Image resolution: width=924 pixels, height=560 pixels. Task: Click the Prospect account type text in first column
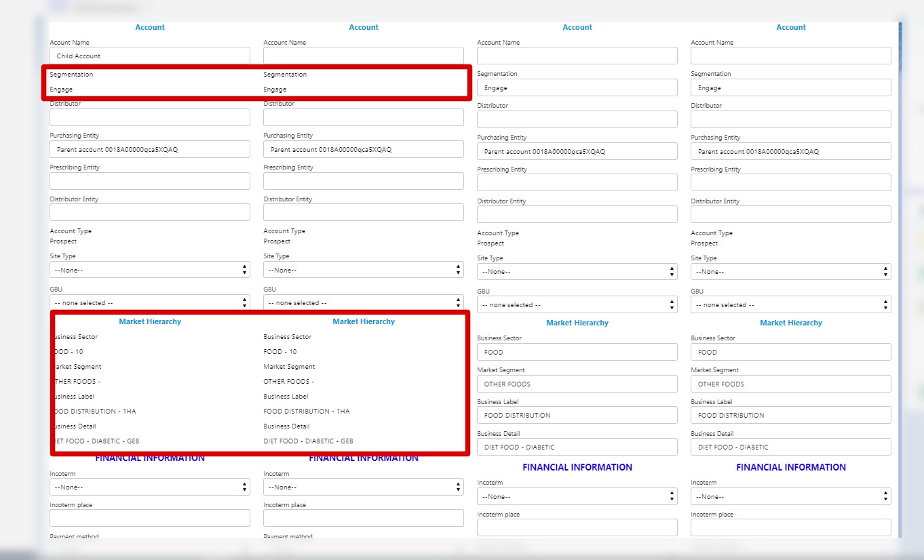pos(63,241)
